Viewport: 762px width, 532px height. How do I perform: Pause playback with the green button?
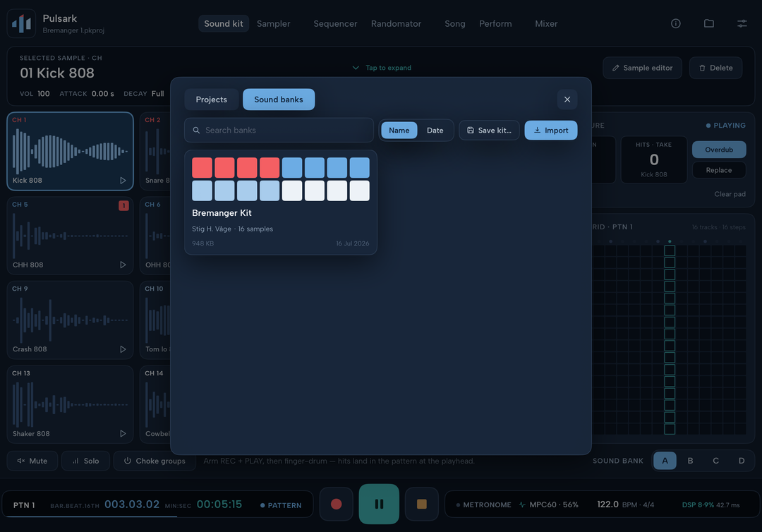click(x=379, y=504)
